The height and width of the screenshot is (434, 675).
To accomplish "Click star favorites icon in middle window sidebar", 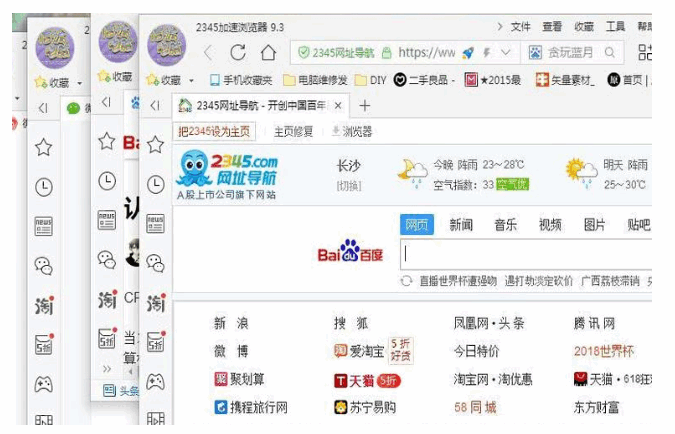I will (x=107, y=141).
